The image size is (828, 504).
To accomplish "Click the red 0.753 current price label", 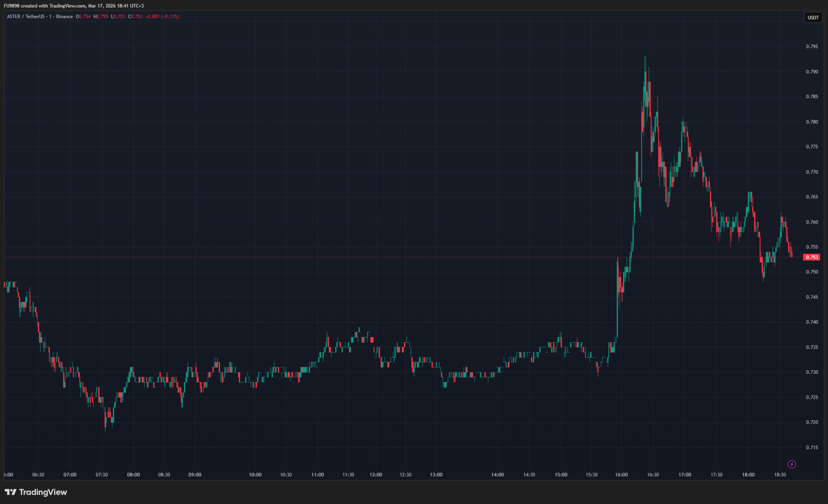I will pyautogui.click(x=811, y=257).
